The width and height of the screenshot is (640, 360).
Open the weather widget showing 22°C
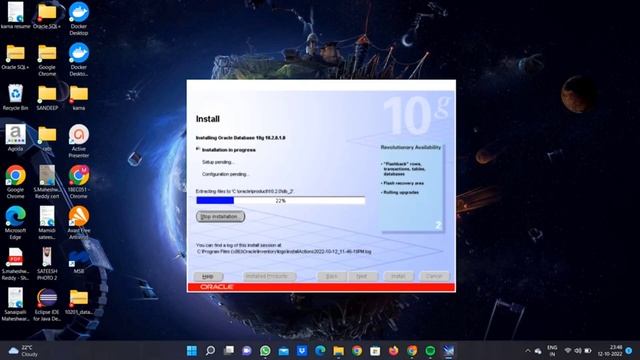coord(24,351)
